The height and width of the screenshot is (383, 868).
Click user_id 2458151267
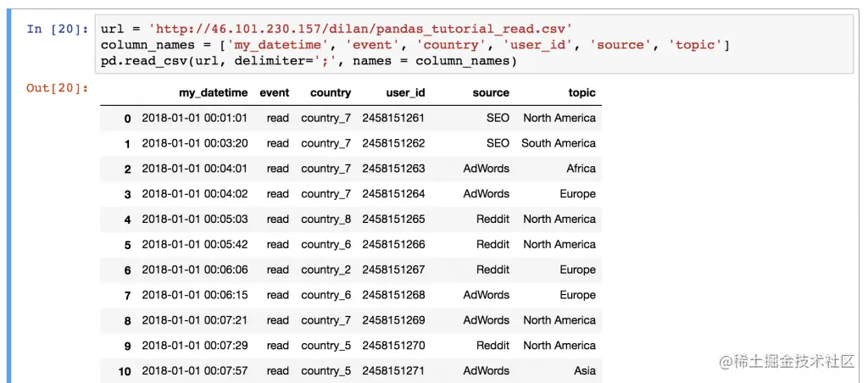[393, 269]
